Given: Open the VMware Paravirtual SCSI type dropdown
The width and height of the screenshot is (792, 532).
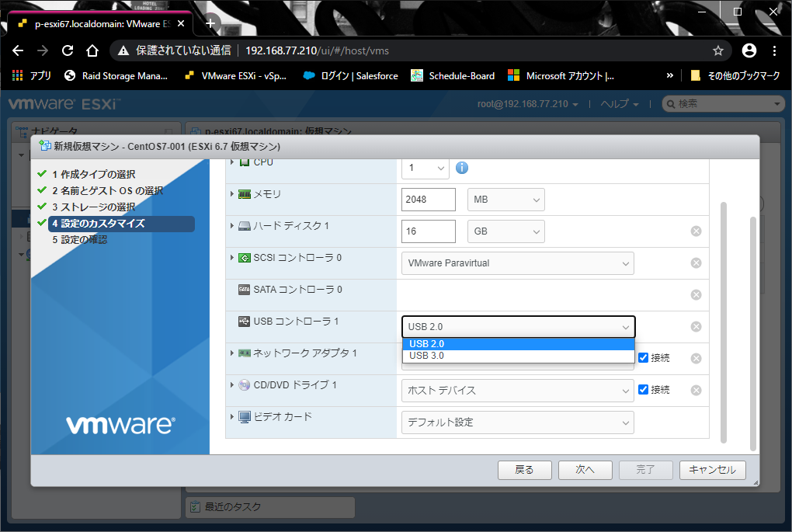Looking at the screenshot, I should pos(518,263).
